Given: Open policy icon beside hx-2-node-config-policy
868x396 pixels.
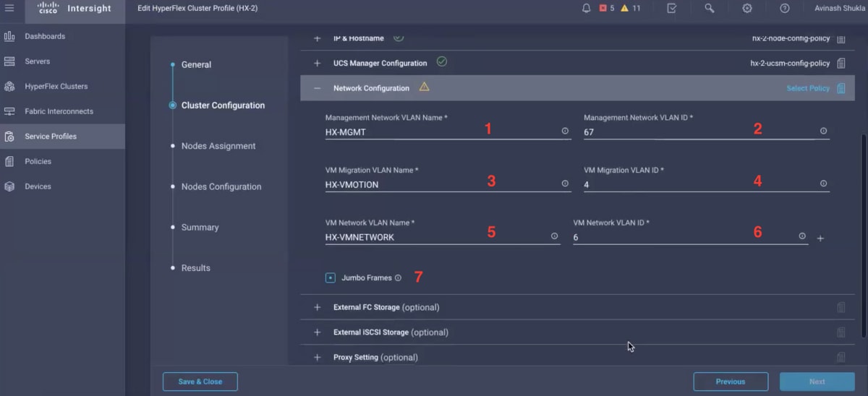Looking at the screenshot, I should tap(841, 38).
